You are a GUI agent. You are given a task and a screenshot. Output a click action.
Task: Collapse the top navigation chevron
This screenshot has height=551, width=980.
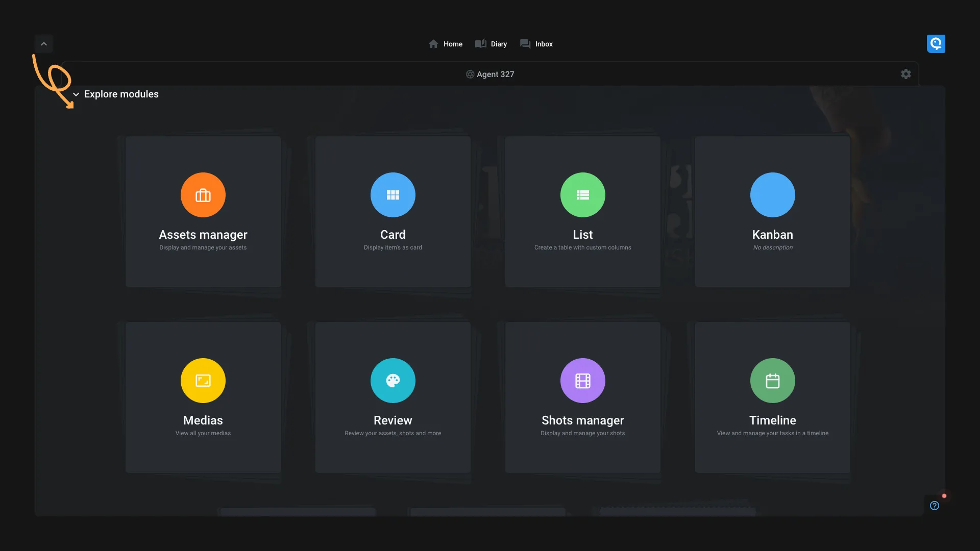coord(43,43)
